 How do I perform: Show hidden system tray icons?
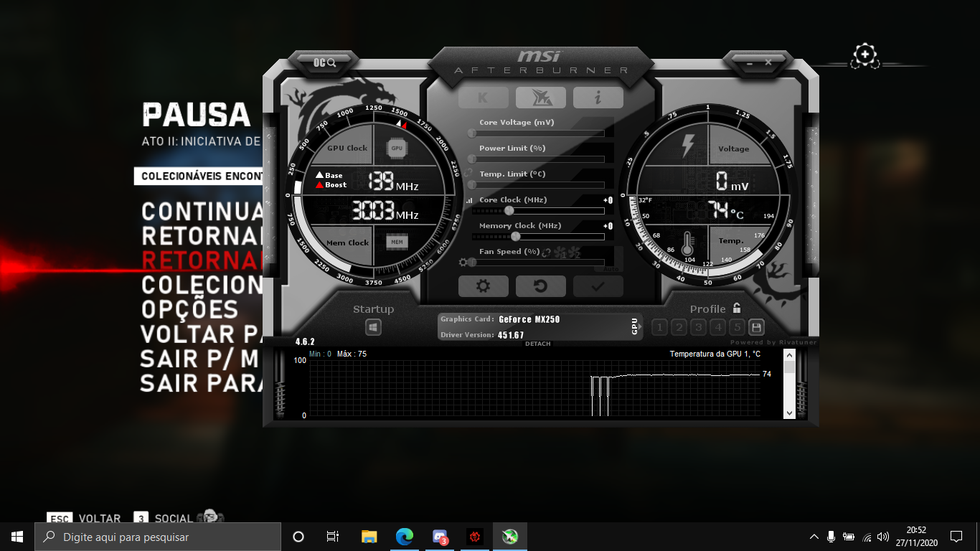pyautogui.click(x=814, y=537)
